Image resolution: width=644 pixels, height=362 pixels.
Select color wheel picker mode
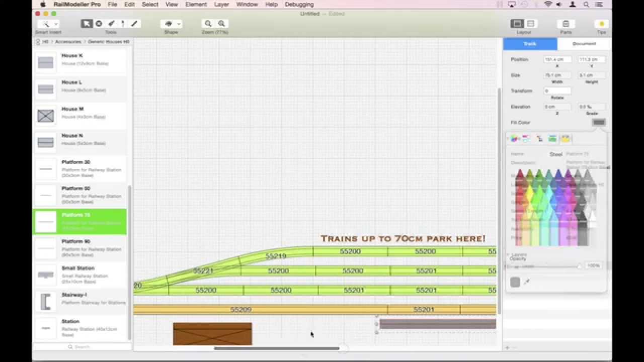coord(514,139)
